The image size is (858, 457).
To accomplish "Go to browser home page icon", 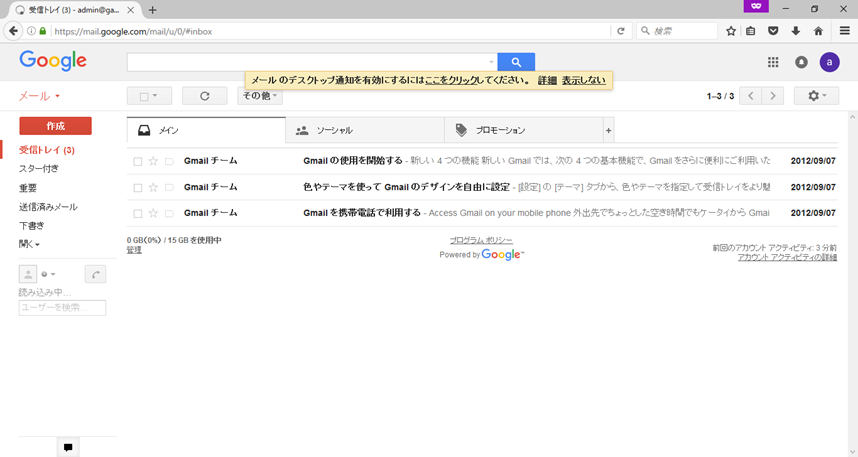I will point(818,31).
